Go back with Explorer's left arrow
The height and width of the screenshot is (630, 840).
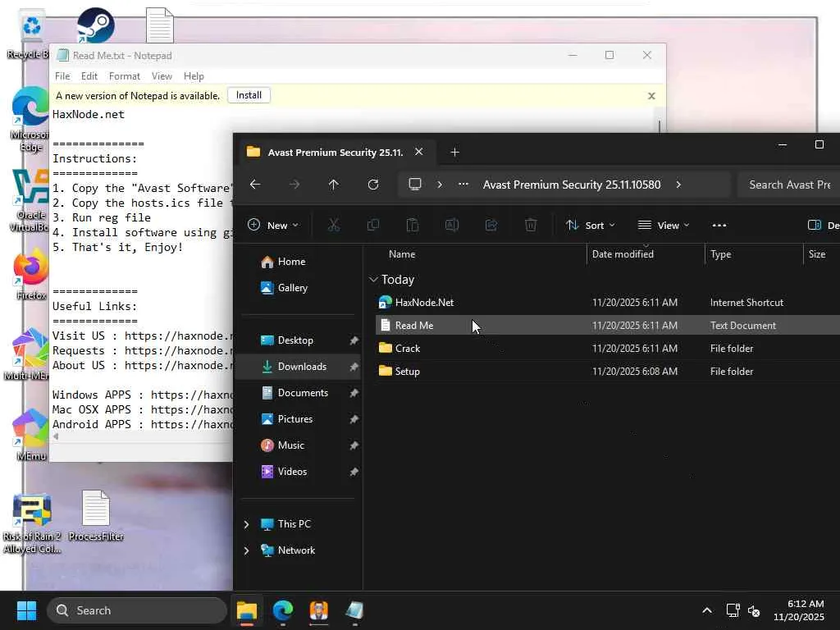(x=255, y=185)
